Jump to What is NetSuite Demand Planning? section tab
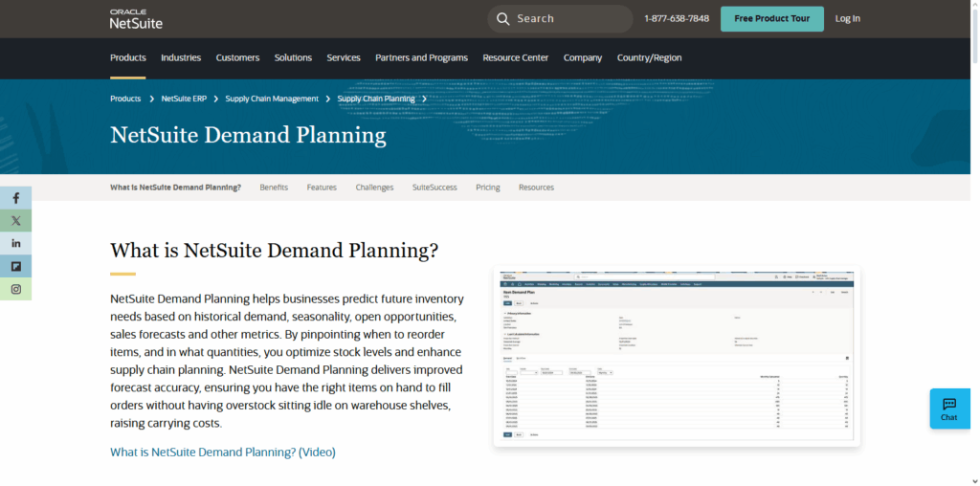The width and height of the screenshot is (980, 486). coord(176,188)
